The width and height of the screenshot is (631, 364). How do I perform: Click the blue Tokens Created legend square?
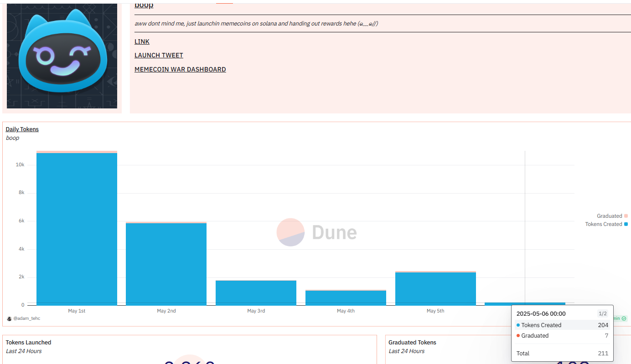point(626,224)
